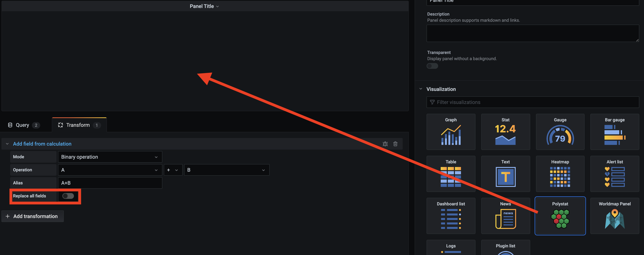Open the Operation field A dropdown
644x255 pixels.
coord(110,170)
